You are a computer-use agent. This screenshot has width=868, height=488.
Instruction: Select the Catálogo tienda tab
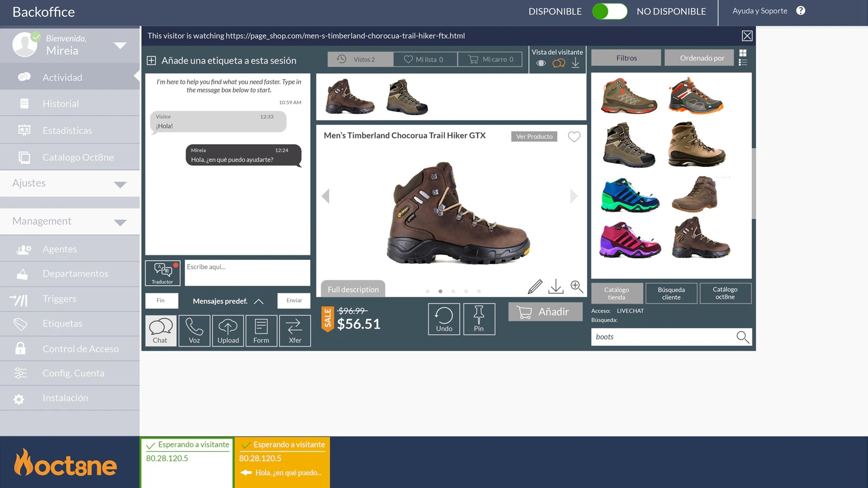[617, 293]
